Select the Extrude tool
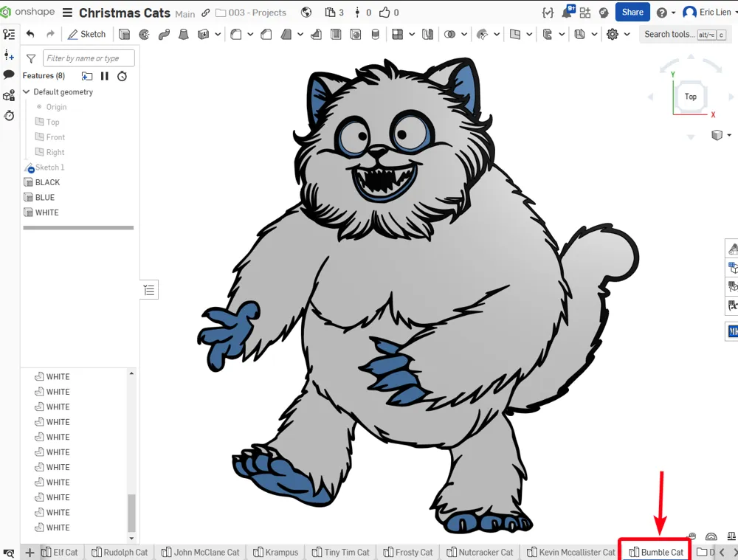 (x=124, y=35)
